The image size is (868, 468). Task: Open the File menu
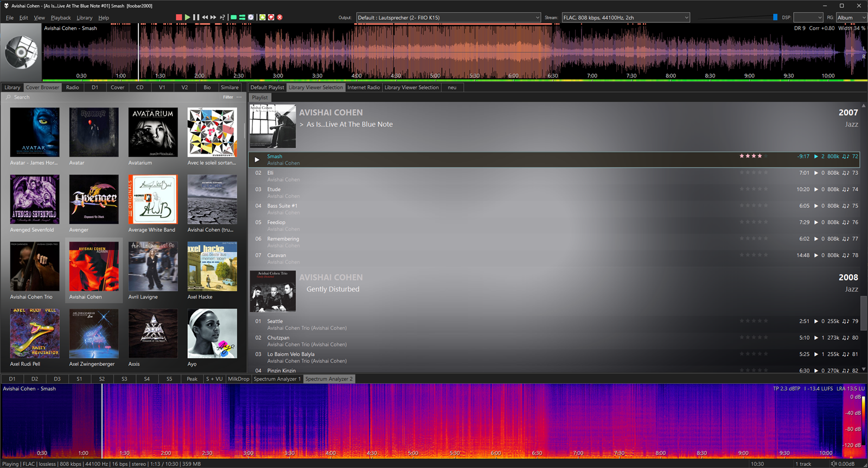click(x=10, y=18)
